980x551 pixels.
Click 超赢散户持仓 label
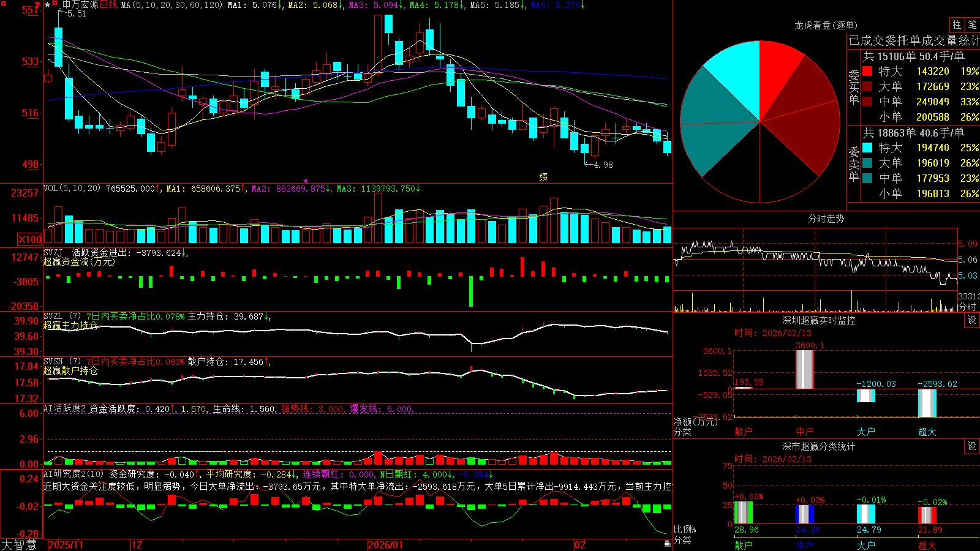[70, 370]
